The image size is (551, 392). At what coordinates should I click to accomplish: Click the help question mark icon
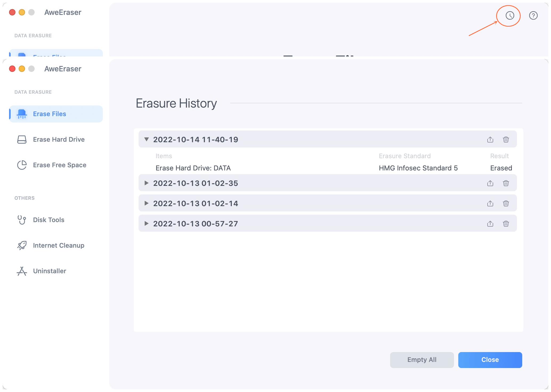click(x=533, y=15)
